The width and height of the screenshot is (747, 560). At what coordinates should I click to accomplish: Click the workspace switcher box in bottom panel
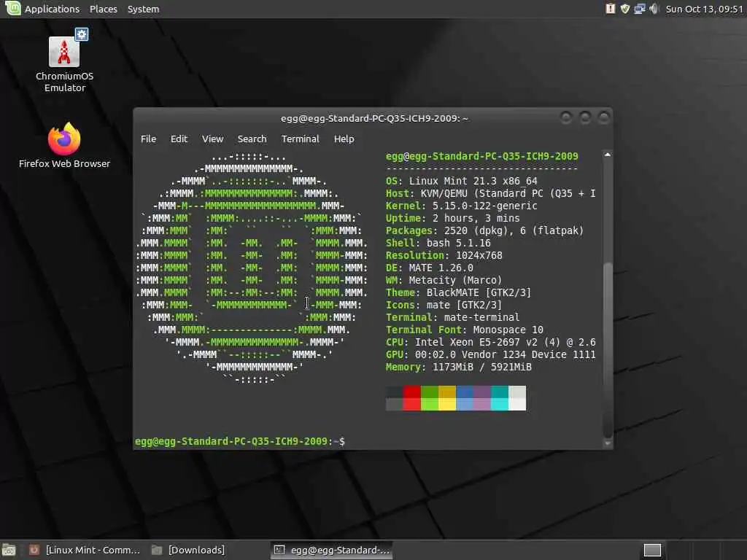(652, 550)
